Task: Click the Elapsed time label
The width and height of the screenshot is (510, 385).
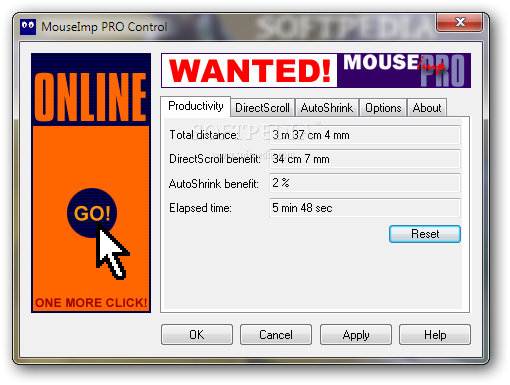Action: tap(200, 208)
